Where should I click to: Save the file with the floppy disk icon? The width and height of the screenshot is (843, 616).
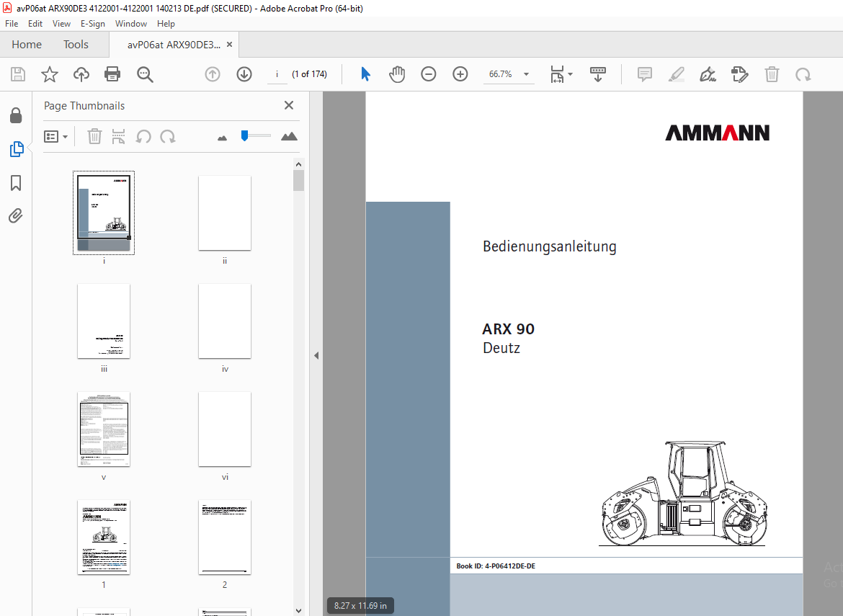[18, 74]
